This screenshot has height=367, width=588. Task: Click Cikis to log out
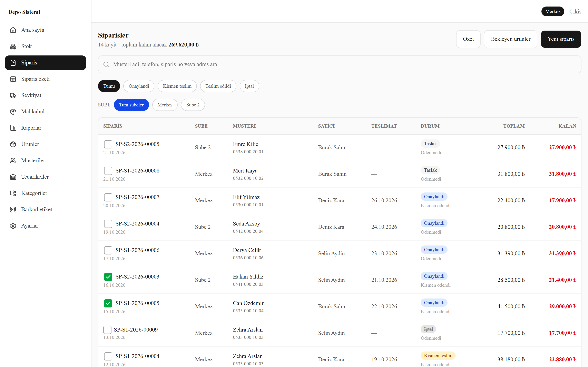tap(575, 12)
